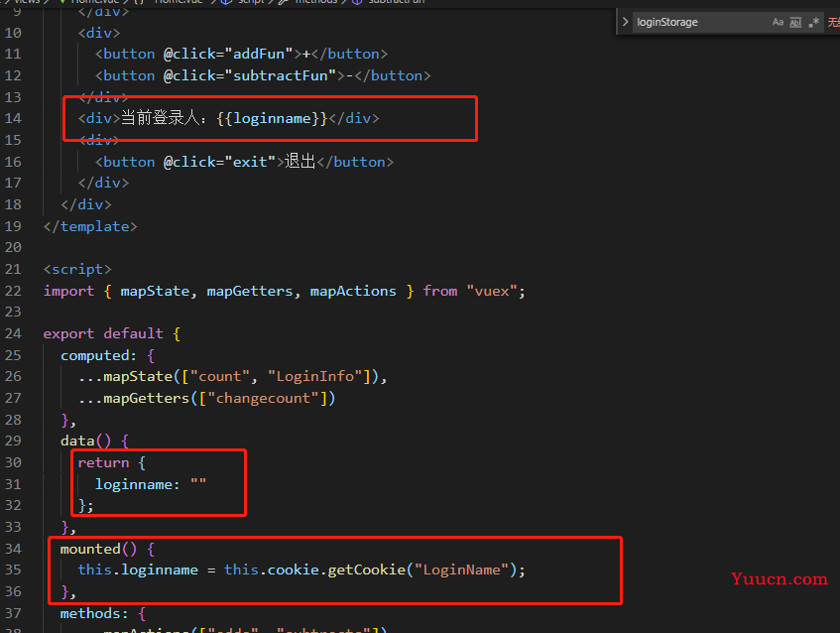Viewport: 840px width, 633px height.
Task: Click the opening <script> tag
Action: coord(77,269)
